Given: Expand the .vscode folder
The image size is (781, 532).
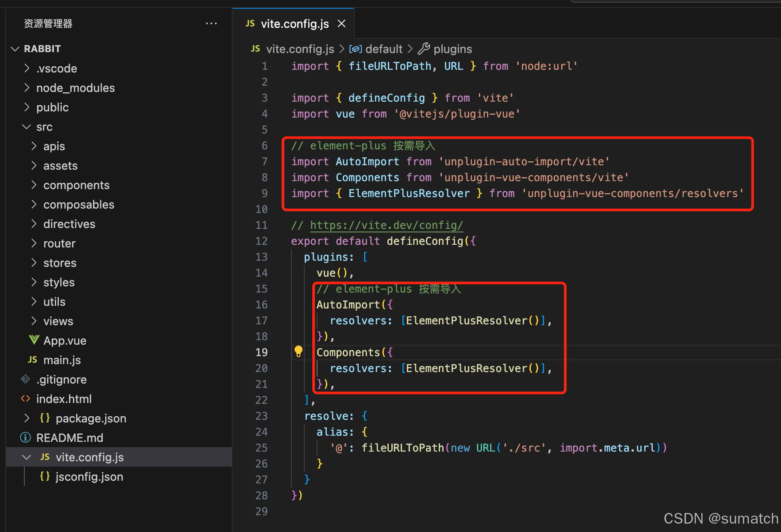Looking at the screenshot, I should click(x=27, y=68).
